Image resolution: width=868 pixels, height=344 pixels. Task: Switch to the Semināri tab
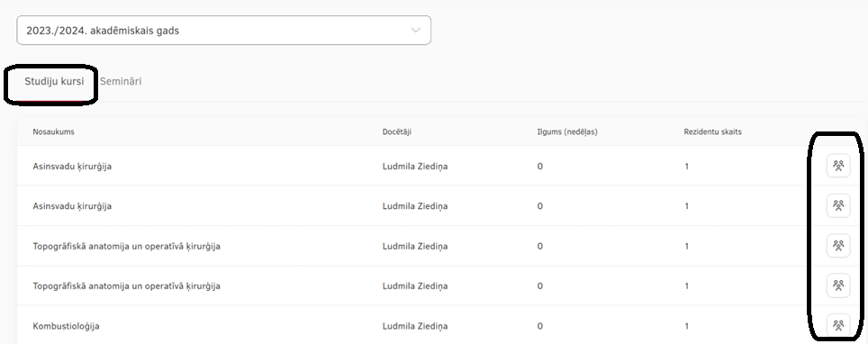(121, 81)
